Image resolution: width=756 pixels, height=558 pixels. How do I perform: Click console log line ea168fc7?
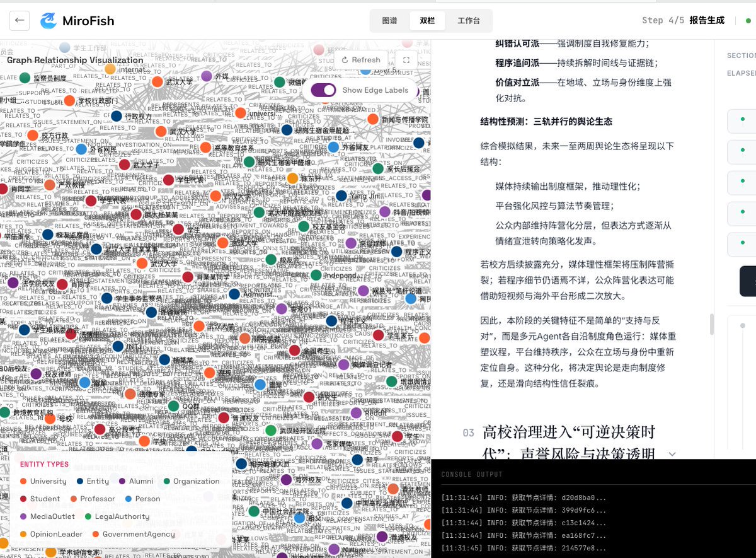(524, 535)
